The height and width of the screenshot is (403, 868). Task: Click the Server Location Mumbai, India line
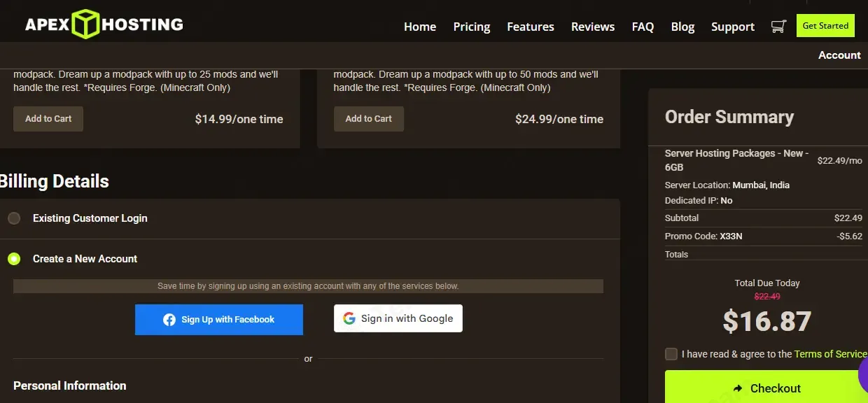(x=727, y=185)
